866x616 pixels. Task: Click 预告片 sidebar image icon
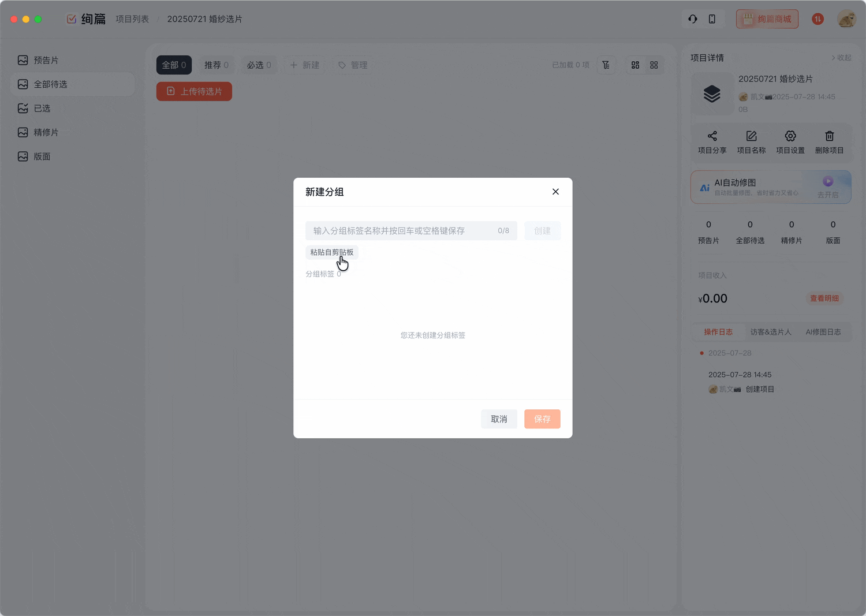click(x=23, y=60)
